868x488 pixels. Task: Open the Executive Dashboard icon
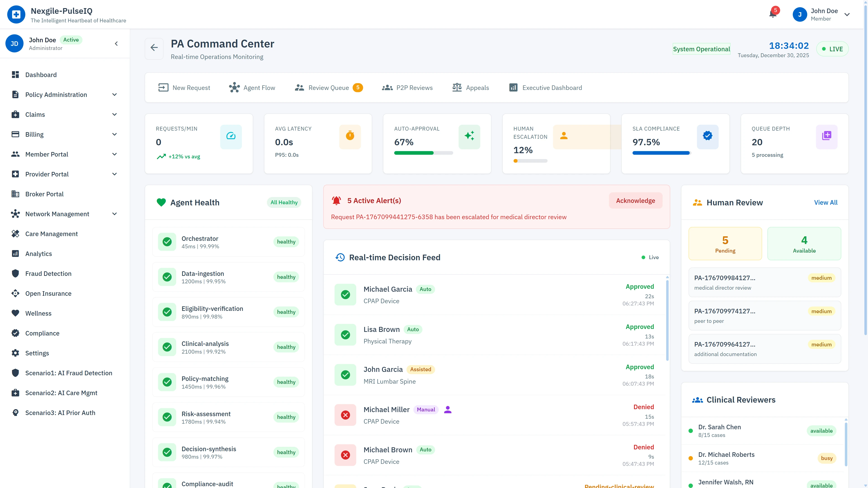point(513,87)
